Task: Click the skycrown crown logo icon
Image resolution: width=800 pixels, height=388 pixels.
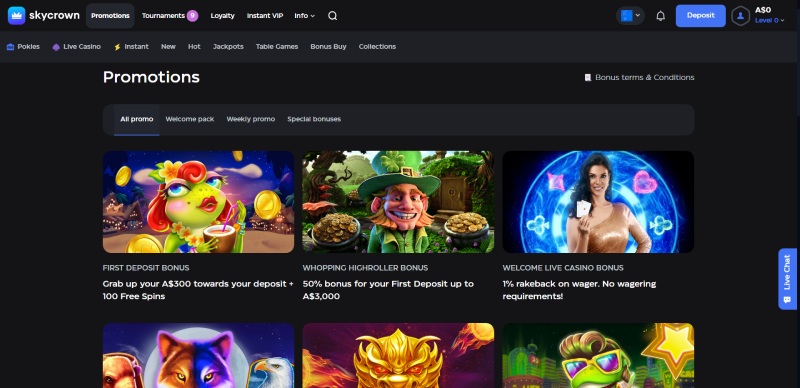Action: [16, 15]
